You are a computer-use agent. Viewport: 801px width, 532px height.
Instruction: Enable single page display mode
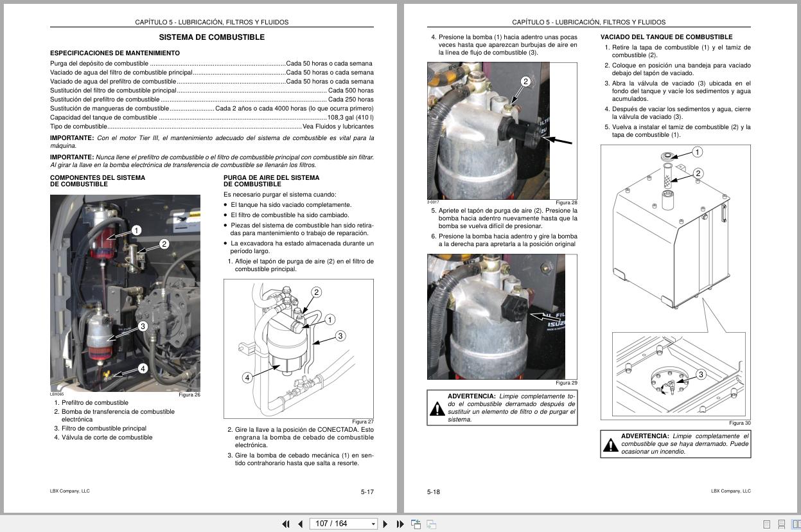pyautogui.click(x=767, y=525)
